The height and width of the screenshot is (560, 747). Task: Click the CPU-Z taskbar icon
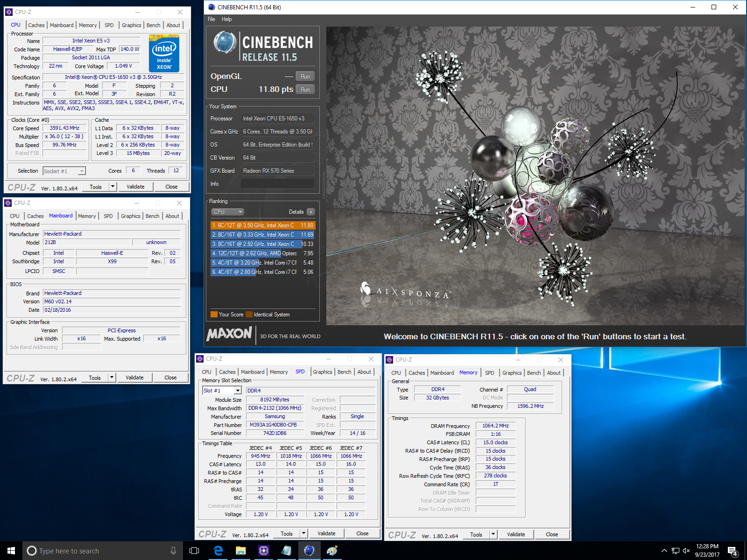[x=264, y=551]
